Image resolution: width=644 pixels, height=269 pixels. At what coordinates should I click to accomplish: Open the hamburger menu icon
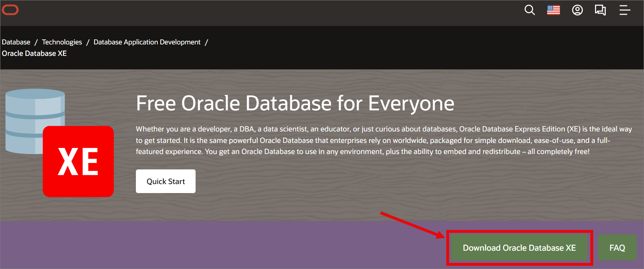(625, 10)
